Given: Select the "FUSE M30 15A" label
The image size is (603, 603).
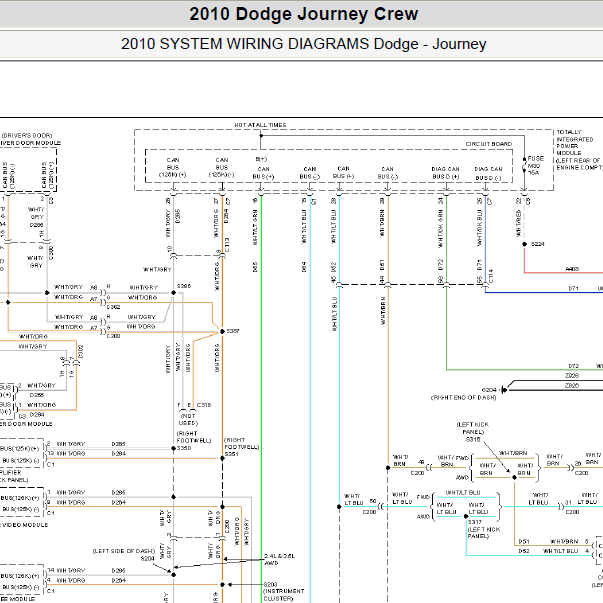Looking at the screenshot, I should 536,165.
